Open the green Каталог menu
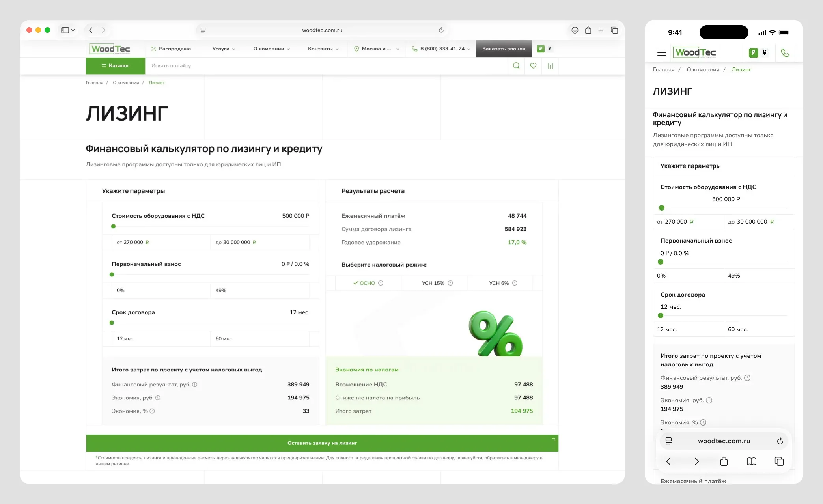The image size is (823, 504). pos(115,66)
